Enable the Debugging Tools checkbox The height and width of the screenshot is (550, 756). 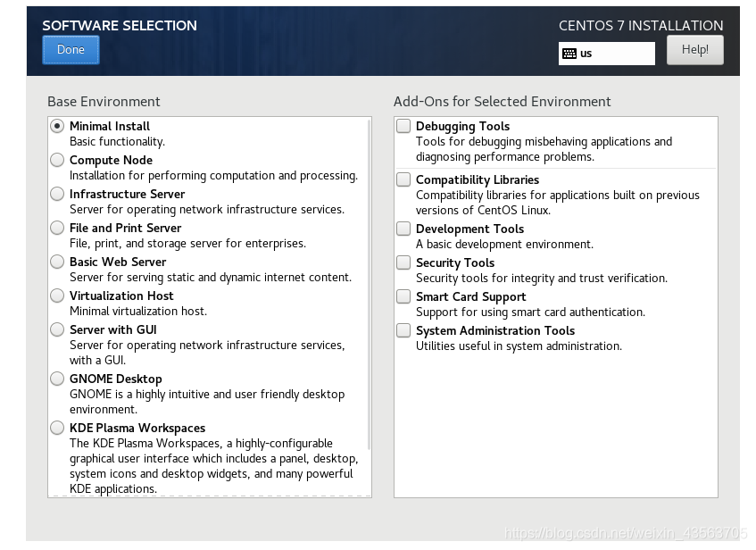click(403, 126)
